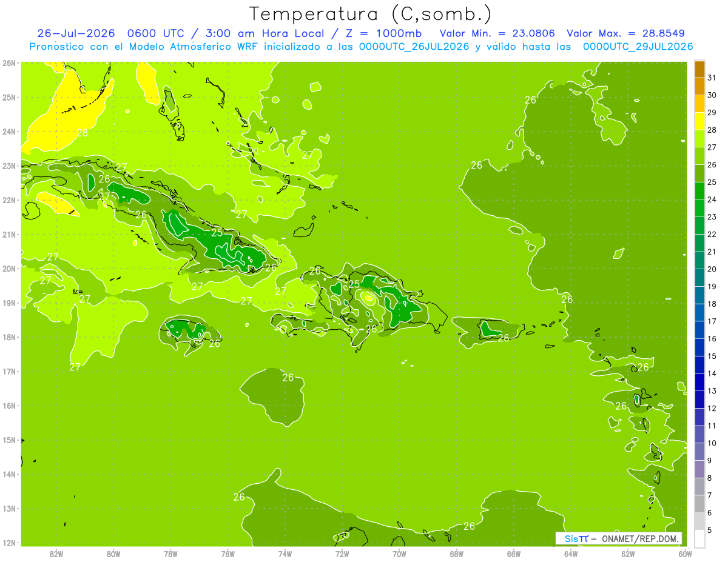Click the orange legend swatch between 30 and 31

[699, 87]
